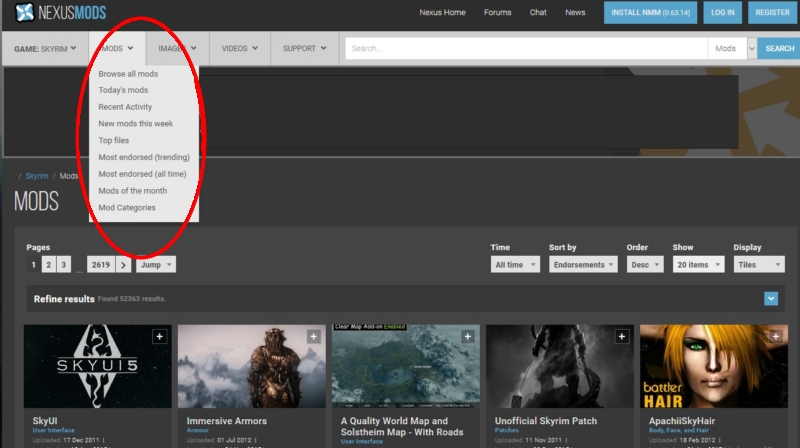Open the Mods navigation menu

(x=117, y=48)
